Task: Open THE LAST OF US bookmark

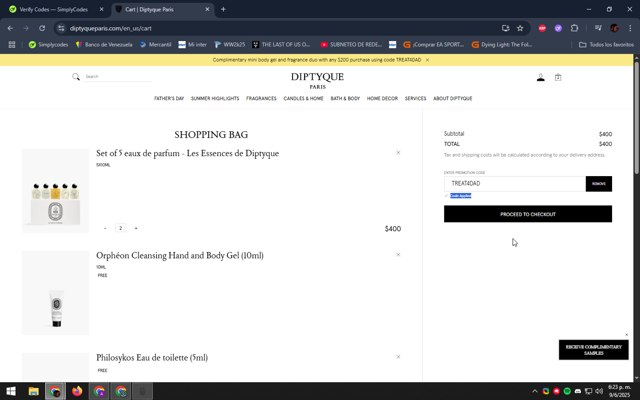Action: [281, 44]
